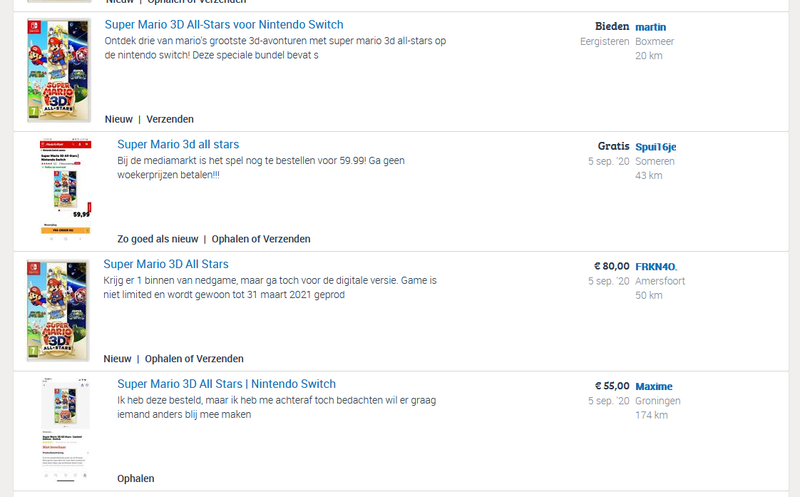This screenshot has height=497, width=800.
Task: Open the MediaMarkt screenshot thumbnail showing 59,99
Action: 65,190
